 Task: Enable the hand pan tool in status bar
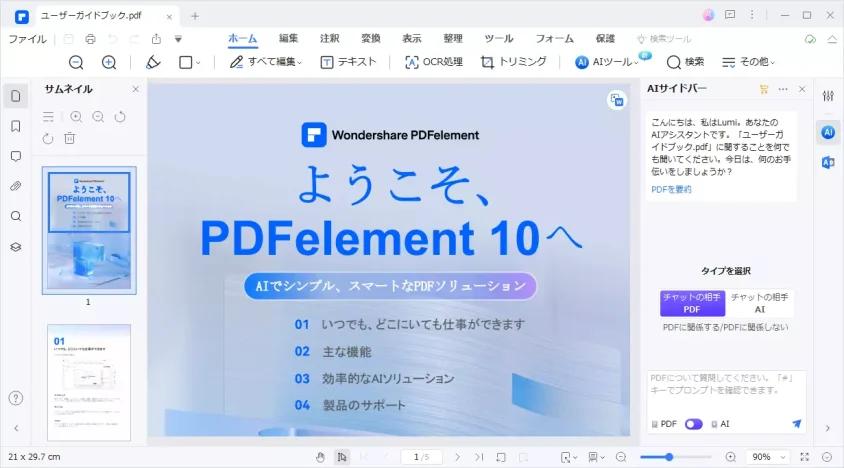pyautogui.click(x=320, y=457)
